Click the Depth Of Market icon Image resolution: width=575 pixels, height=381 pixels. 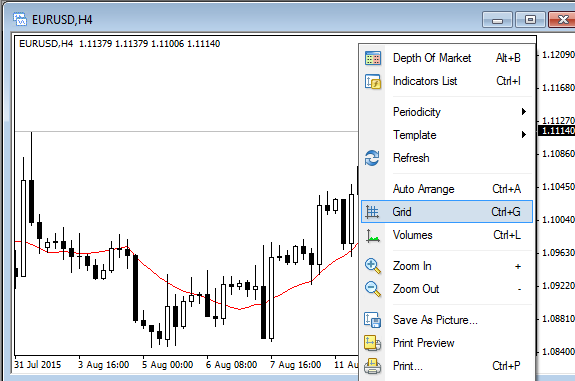coord(373,58)
